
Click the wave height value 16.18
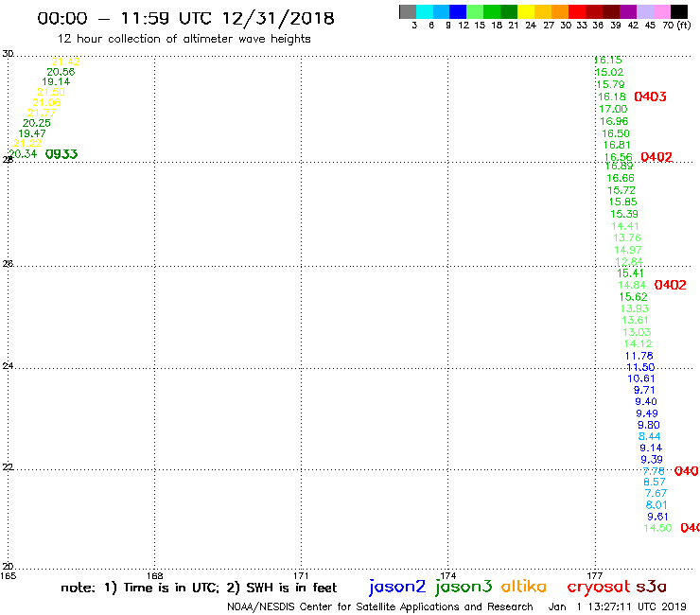[x=612, y=97]
